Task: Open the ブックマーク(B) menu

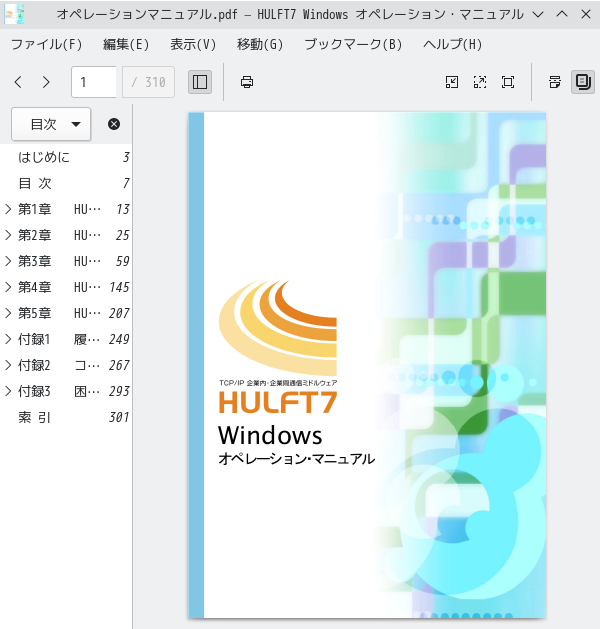Action: (353, 44)
